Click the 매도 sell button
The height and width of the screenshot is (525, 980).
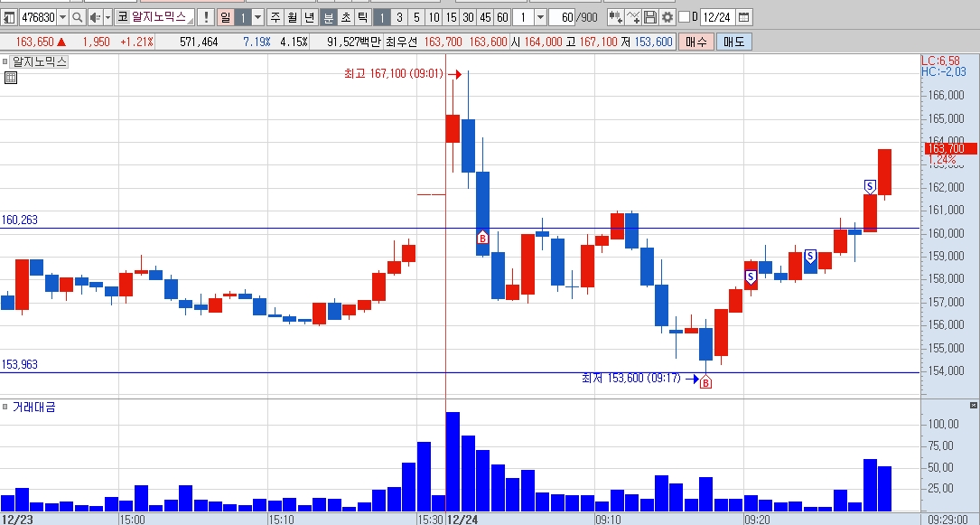coord(733,42)
